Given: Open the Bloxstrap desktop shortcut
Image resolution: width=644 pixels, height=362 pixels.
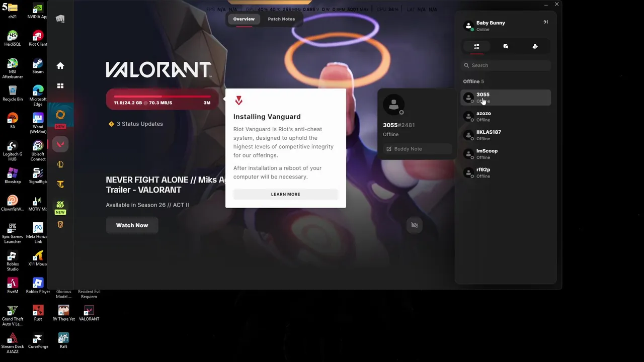Looking at the screenshot, I should 13,176.
